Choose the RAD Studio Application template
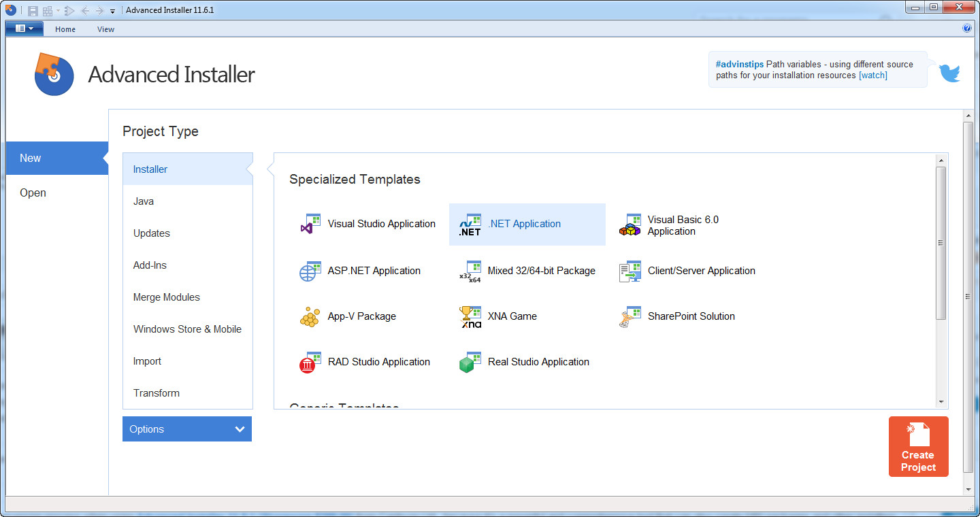The image size is (980, 517). (378, 361)
